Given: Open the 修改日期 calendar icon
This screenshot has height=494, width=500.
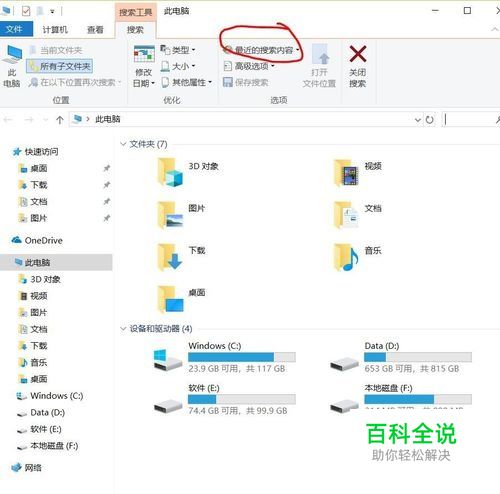Looking at the screenshot, I should (144, 54).
